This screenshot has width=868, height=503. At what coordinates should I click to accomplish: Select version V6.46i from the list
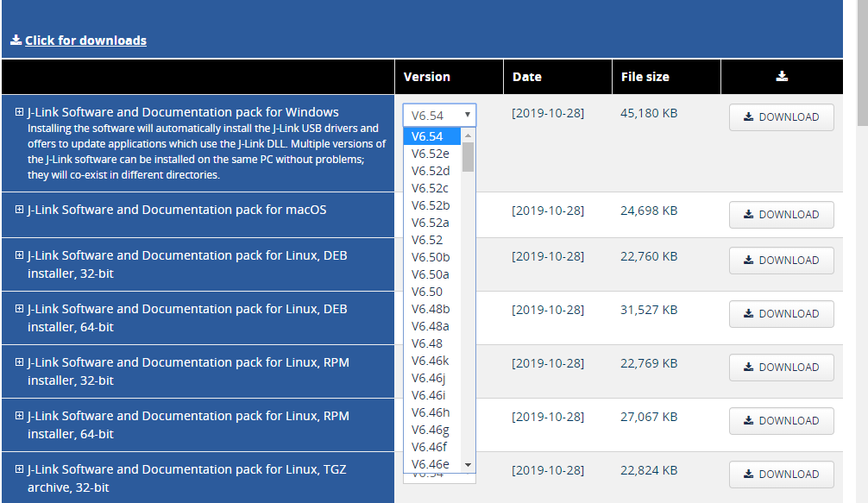click(432, 394)
